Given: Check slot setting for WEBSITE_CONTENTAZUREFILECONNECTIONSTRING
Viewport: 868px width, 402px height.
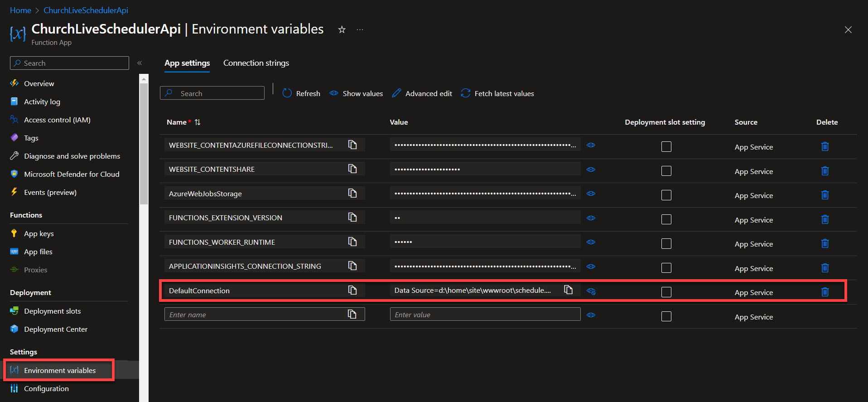Looking at the screenshot, I should (x=666, y=146).
